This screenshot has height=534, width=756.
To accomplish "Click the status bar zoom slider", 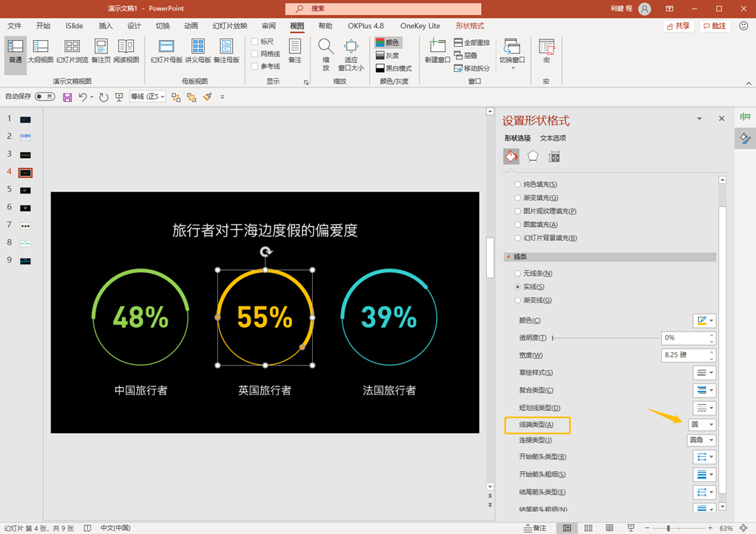I will (678, 528).
